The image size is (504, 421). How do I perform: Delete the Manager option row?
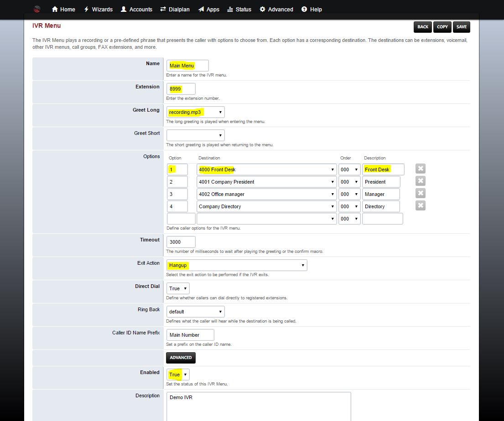tap(420, 193)
